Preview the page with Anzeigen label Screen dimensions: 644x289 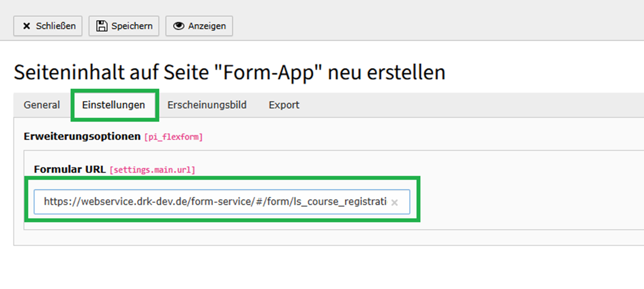pos(207,26)
